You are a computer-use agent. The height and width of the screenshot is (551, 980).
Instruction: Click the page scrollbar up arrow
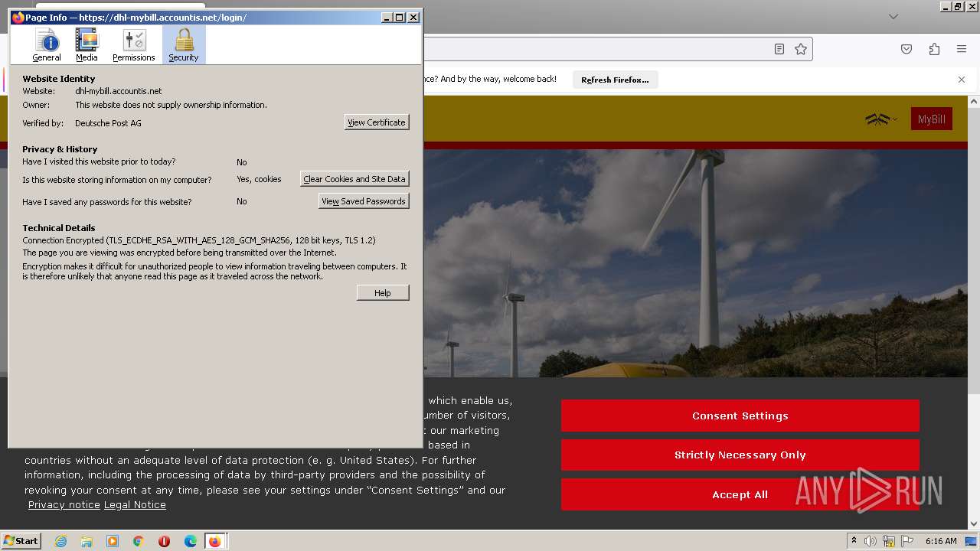click(974, 101)
